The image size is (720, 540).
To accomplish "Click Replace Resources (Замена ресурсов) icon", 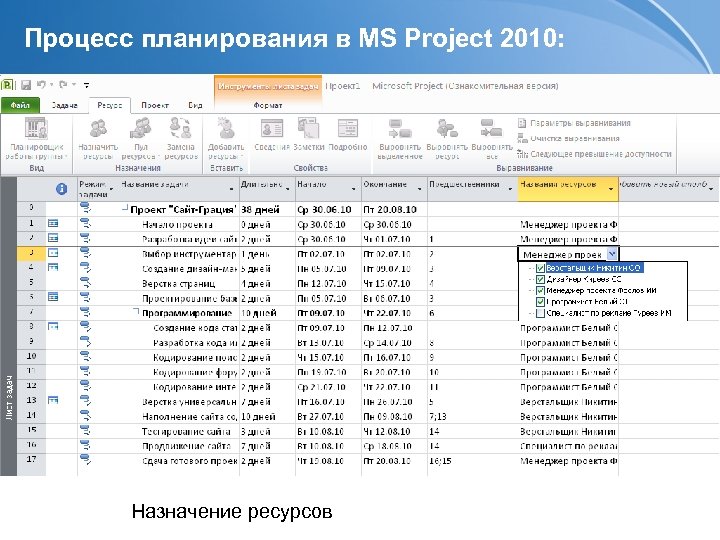I will click(180, 128).
